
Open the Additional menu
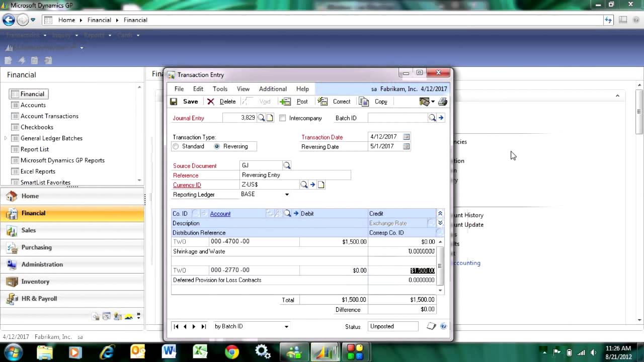click(x=273, y=89)
